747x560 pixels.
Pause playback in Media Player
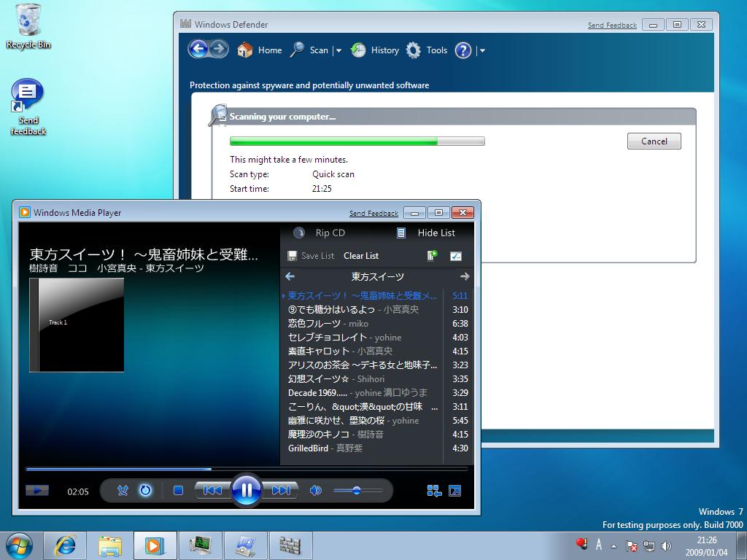coord(247,490)
